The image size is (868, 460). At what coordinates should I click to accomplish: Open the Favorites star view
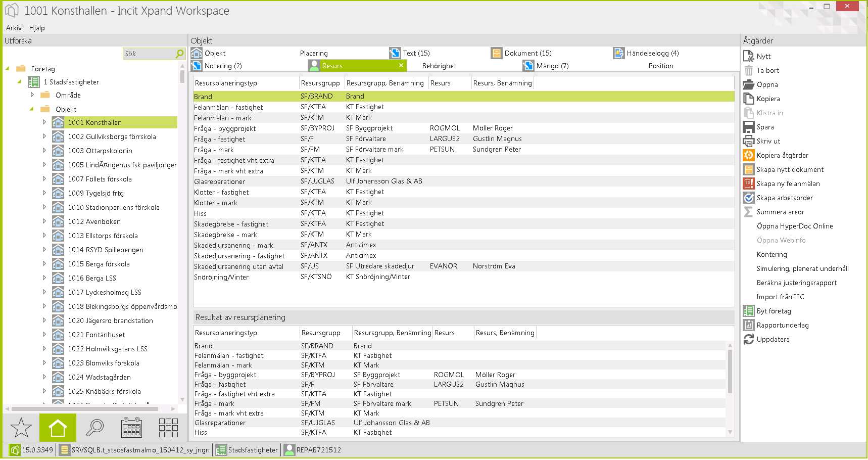(21, 428)
